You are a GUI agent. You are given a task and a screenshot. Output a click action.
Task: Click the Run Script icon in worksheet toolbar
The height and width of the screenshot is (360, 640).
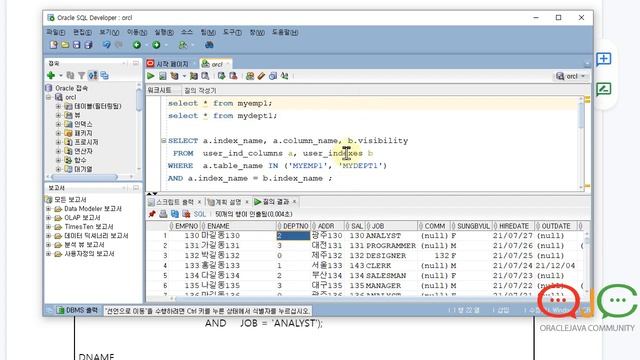[162, 76]
